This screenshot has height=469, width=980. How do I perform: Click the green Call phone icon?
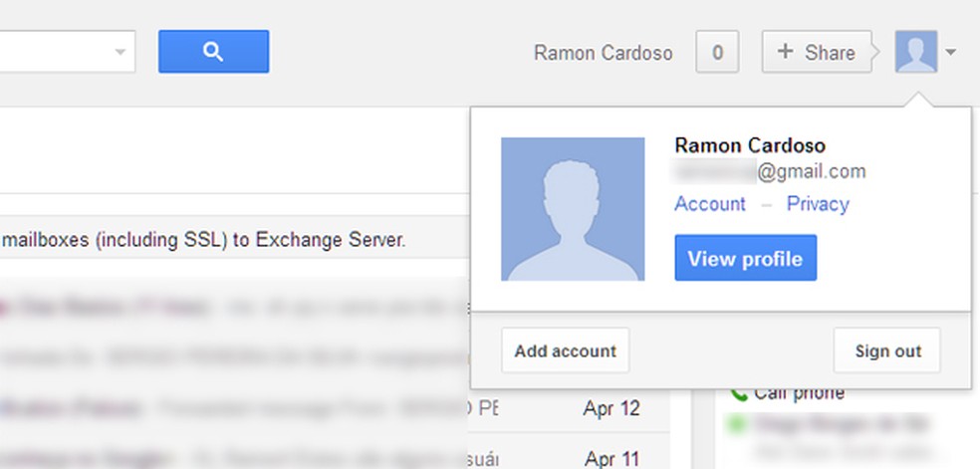coord(739,394)
